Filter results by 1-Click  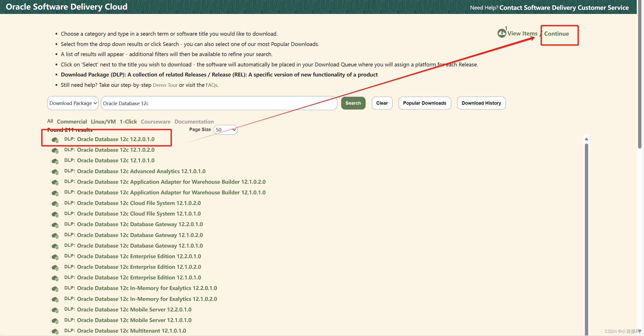tap(128, 121)
